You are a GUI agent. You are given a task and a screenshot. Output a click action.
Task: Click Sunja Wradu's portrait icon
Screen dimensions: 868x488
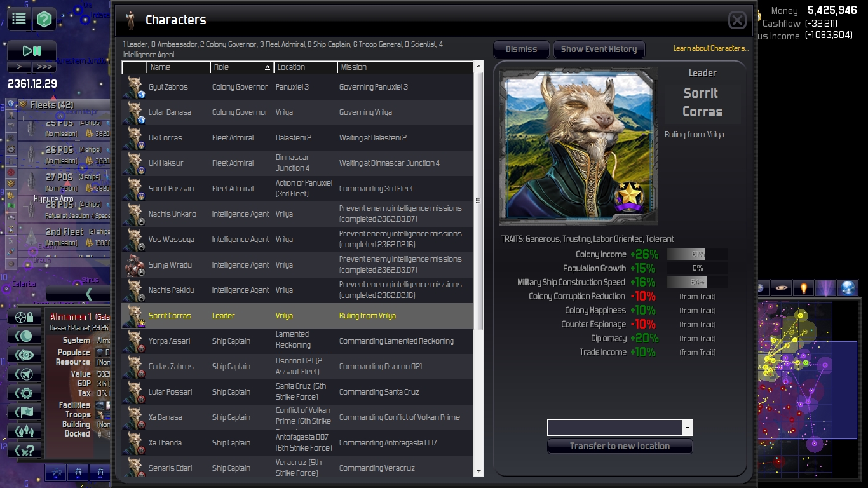[135, 265]
